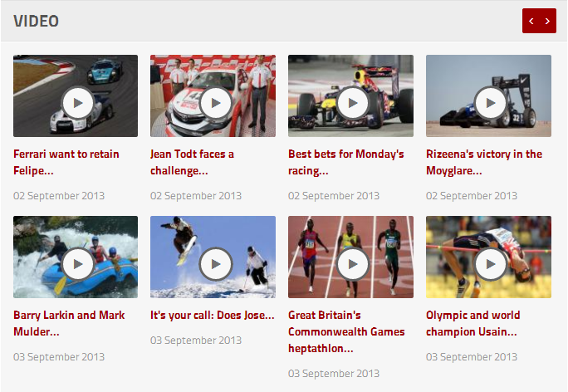Play the Best bets for Monday's racing video
The image size is (568, 392).
point(353,103)
